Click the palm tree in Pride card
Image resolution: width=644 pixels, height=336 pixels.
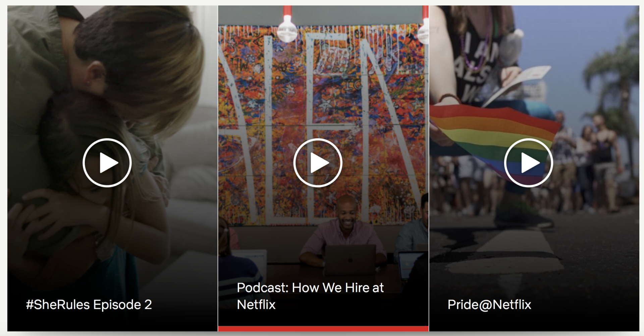[x=614, y=77]
